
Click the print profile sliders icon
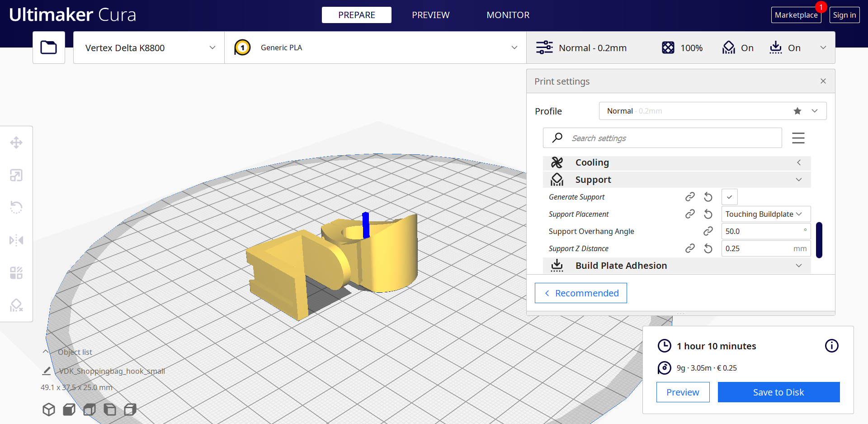pos(544,48)
